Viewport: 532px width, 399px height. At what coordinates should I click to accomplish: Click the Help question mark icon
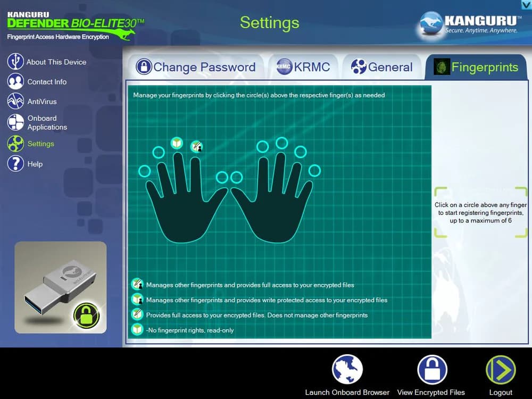(15, 163)
